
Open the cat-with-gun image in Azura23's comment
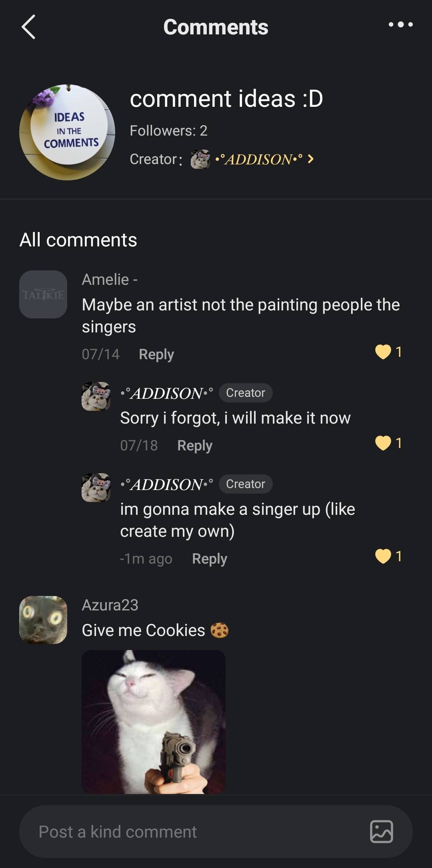tap(154, 722)
